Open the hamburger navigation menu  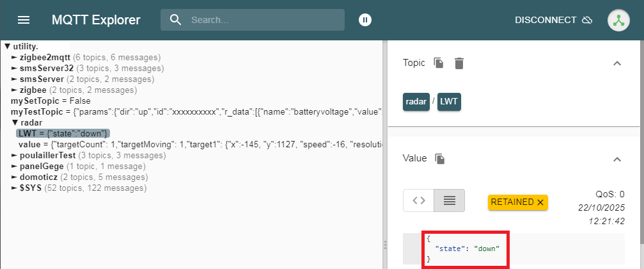[24, 20]
